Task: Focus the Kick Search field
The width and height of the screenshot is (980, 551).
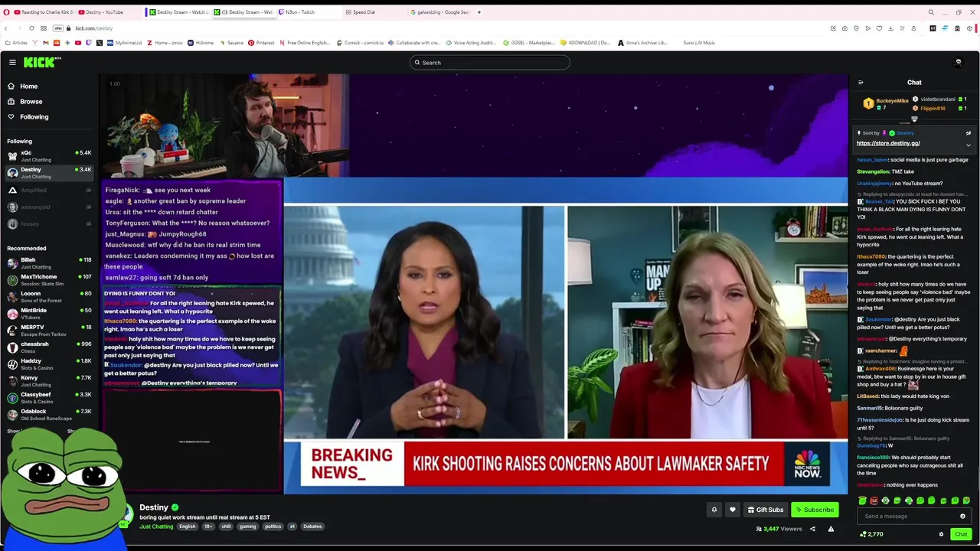Action: 490,63
